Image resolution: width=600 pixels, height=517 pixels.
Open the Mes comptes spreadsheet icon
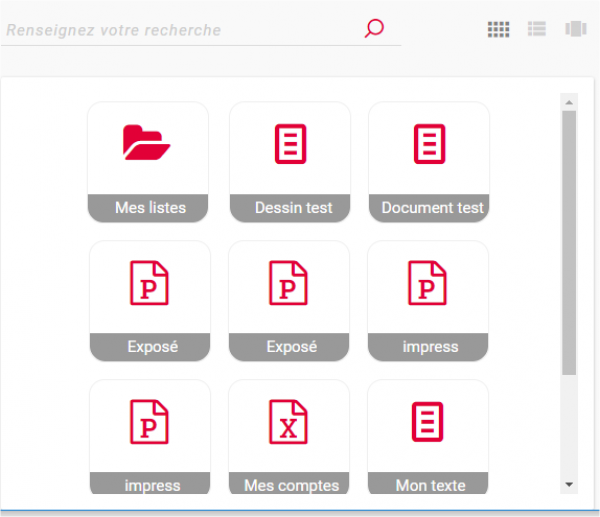[x=290, y=422]
